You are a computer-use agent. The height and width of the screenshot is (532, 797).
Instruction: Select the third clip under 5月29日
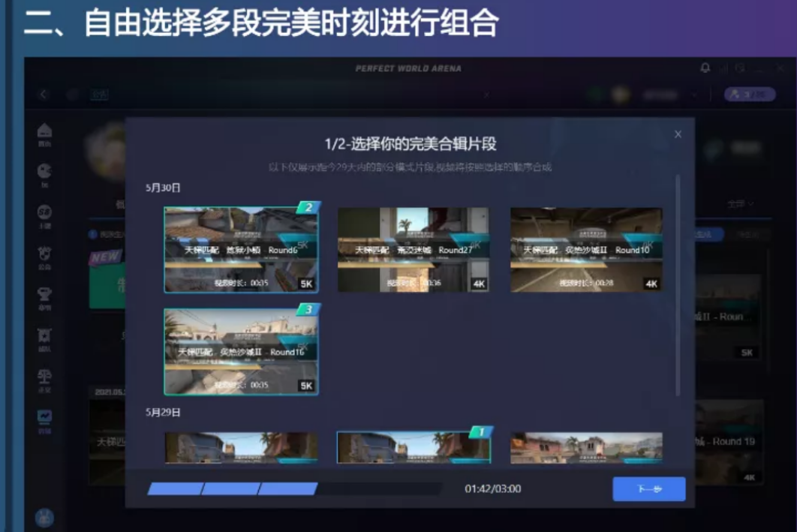click(x=586, y=448)
